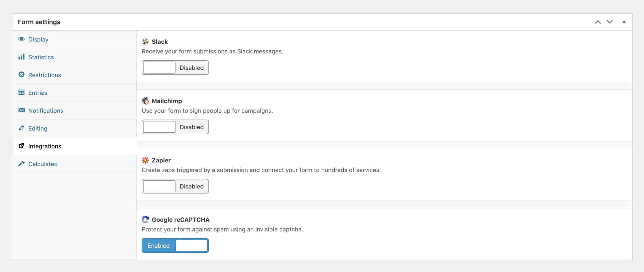This screenshot has width=644, height=272.
Task: Open the Calculated tab
Action: 74,164
